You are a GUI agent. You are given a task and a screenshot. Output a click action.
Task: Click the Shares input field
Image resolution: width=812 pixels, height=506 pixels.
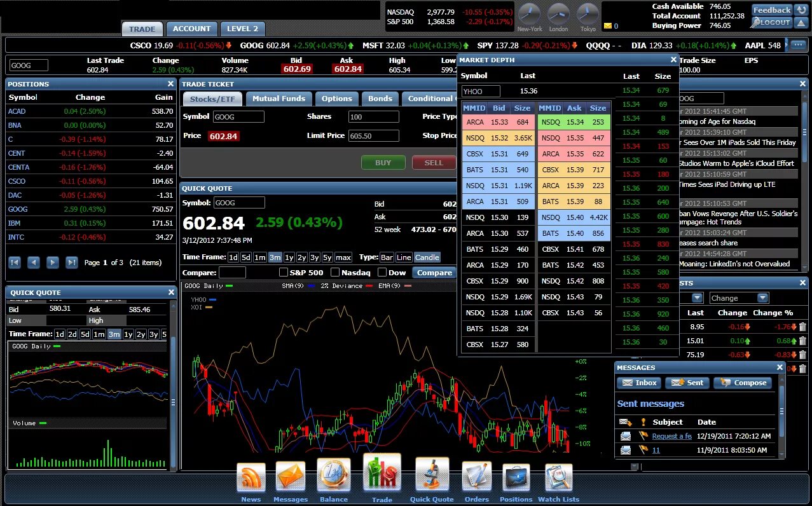tap(374, 117)
